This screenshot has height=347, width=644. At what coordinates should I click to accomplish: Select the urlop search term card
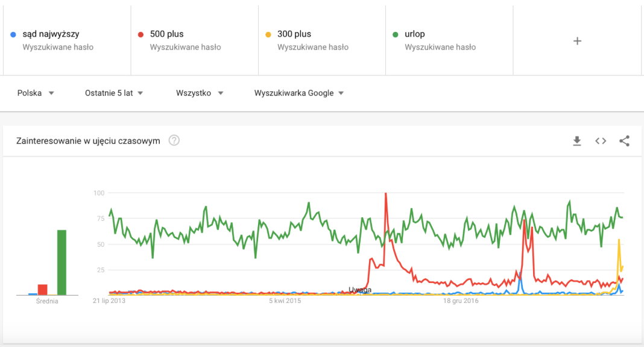point(449,40)
